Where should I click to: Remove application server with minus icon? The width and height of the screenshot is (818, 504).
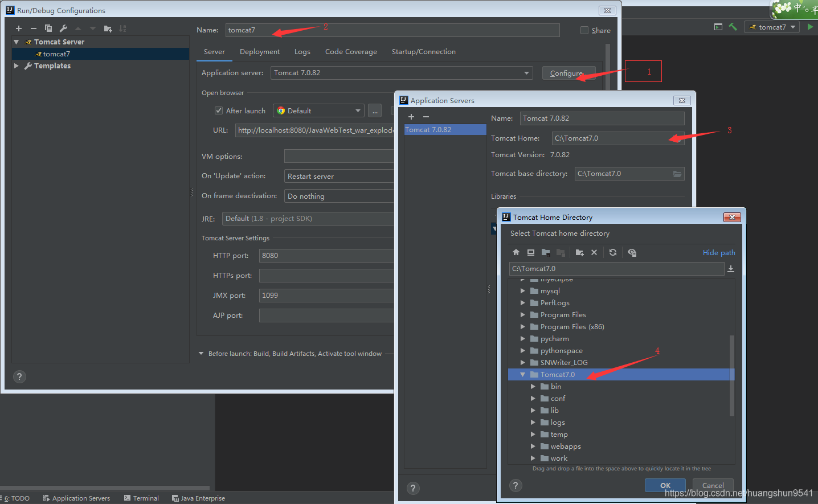click(x=426, y=116)
